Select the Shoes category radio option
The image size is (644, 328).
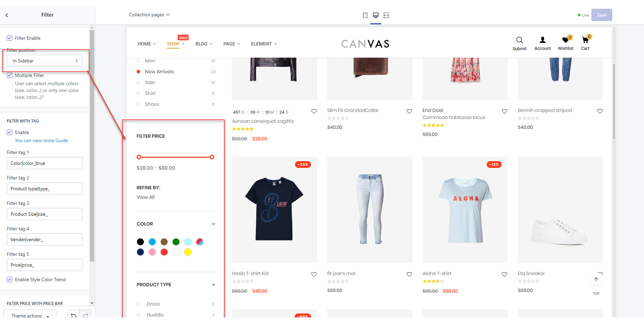(x=138, y=104)
